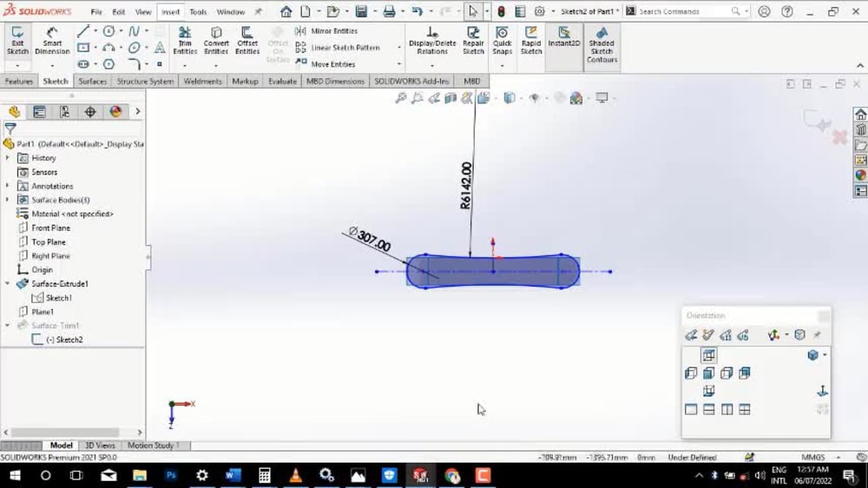This screenshot has width=868, height=488.
Task: Click the Ø307.00 diameter dimension
Action: [370, 239]
